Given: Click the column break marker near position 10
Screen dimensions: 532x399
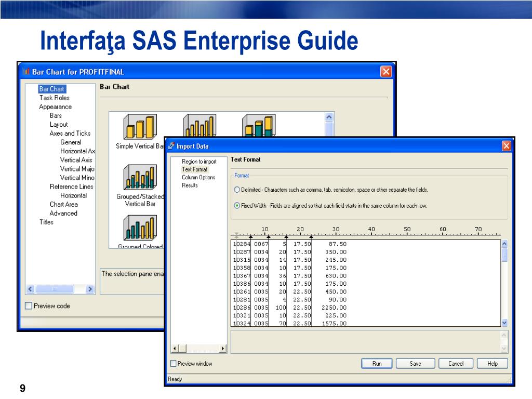Looking at the screenshot, I should (269, 237).
